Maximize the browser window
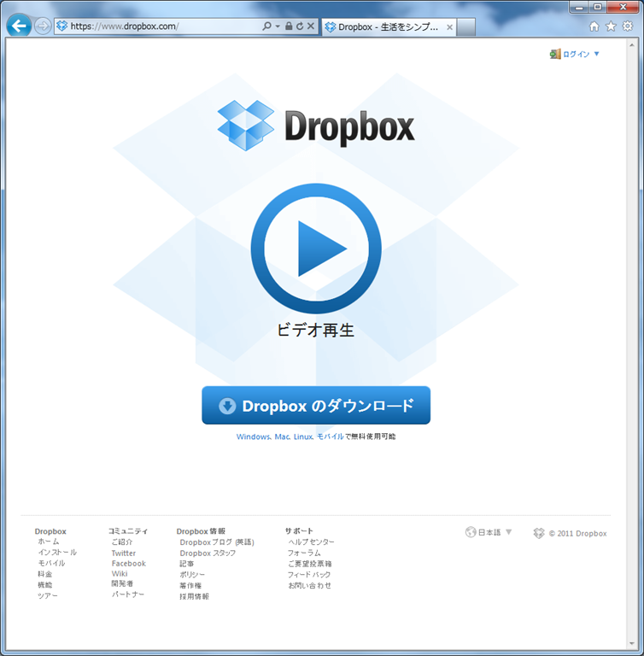The width and height of the screenshot is (644, 656). pyautogui.click(x=598, y=7)
